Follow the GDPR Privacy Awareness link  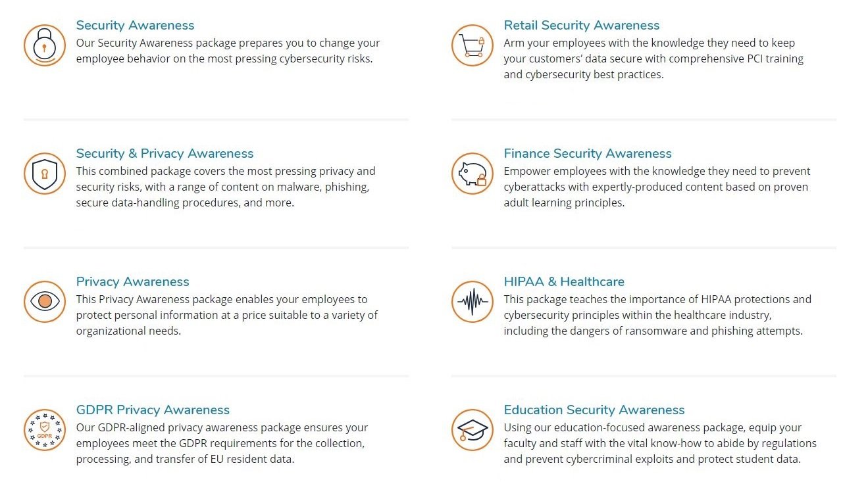click(153, 410)
